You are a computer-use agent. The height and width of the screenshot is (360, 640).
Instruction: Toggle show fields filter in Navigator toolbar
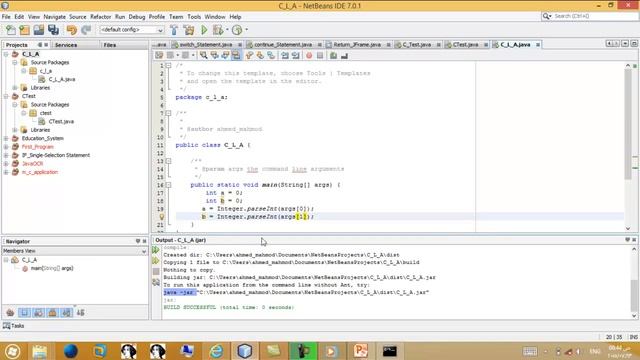pyautogui.click(x=24, y=313)
